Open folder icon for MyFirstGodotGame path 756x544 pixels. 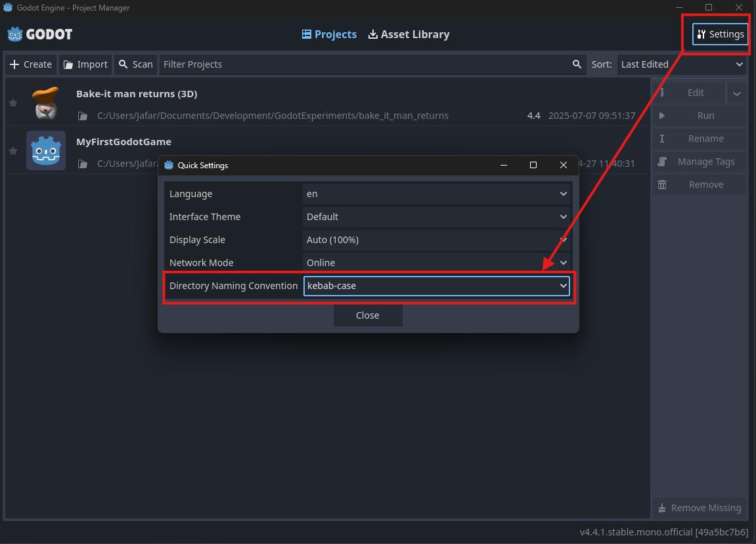tap(83, 164)
